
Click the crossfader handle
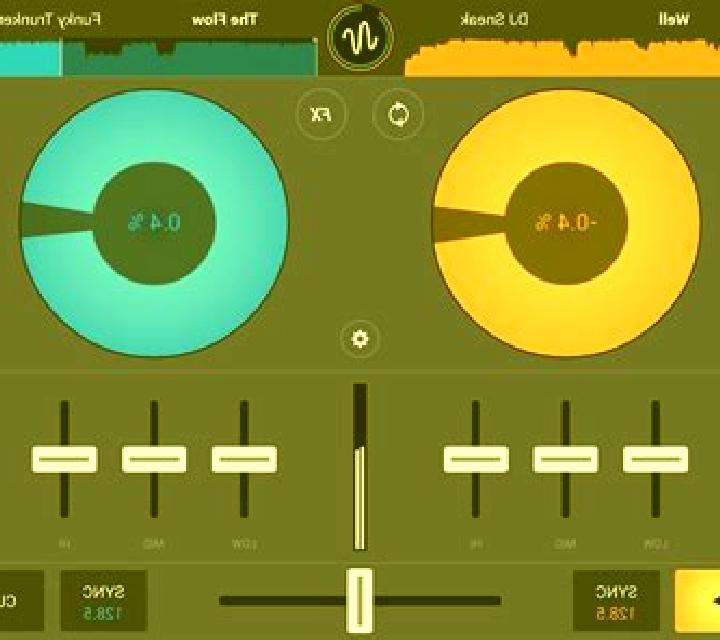pos(360,601)
